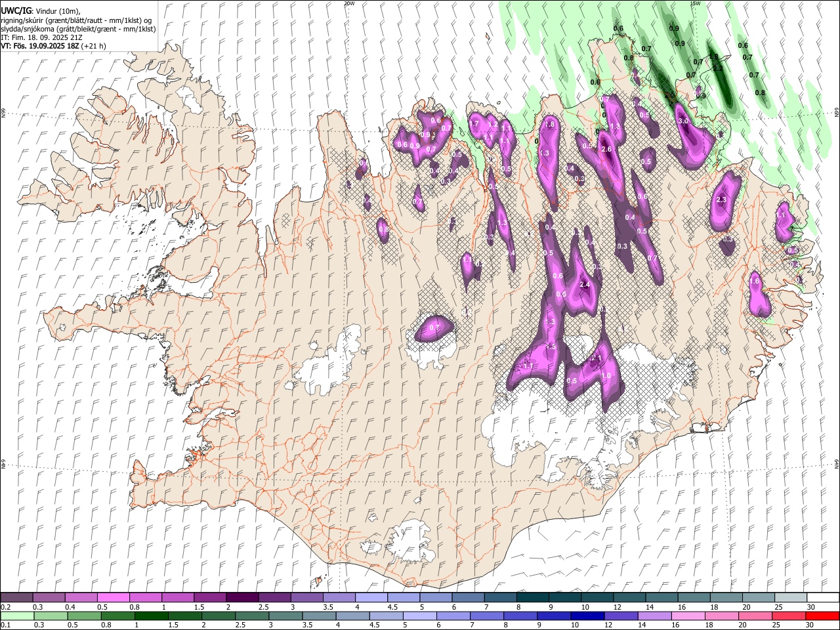This screenshot has width=840, height=630.
Task: Select the bright magenta 0.5 swatch, upper legend
Action: pyautogui.click(x=113, y=598)
